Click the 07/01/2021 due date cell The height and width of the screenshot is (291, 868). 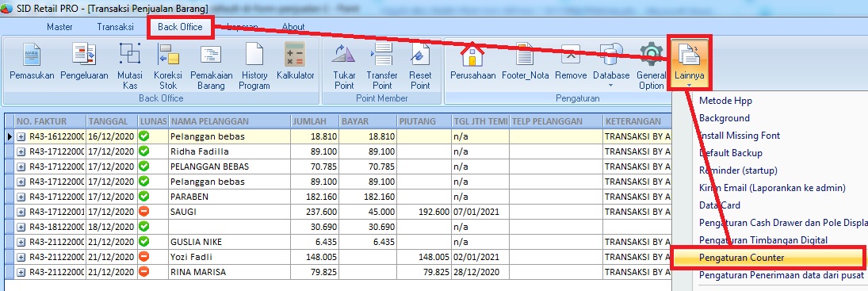(x=480, y=212)
